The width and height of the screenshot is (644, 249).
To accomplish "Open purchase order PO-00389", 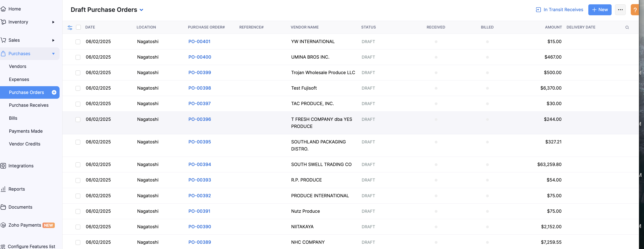I will [x=199, y=242].
